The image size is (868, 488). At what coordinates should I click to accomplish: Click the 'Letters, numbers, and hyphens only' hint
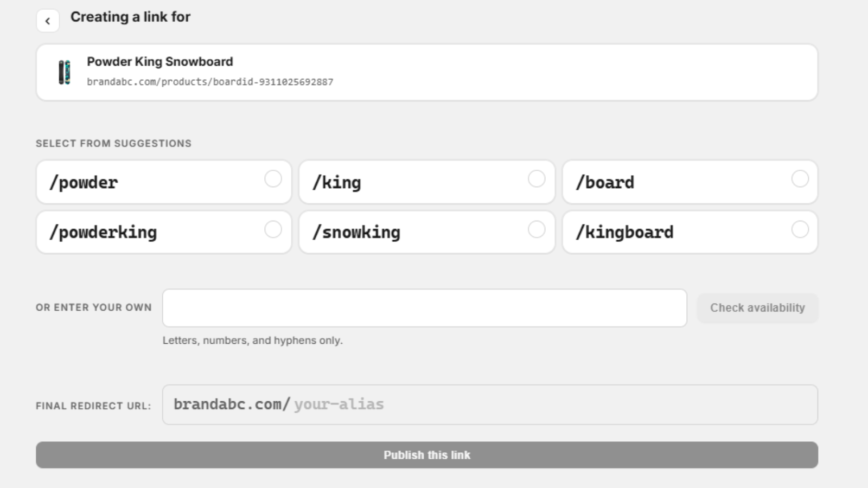253,341
